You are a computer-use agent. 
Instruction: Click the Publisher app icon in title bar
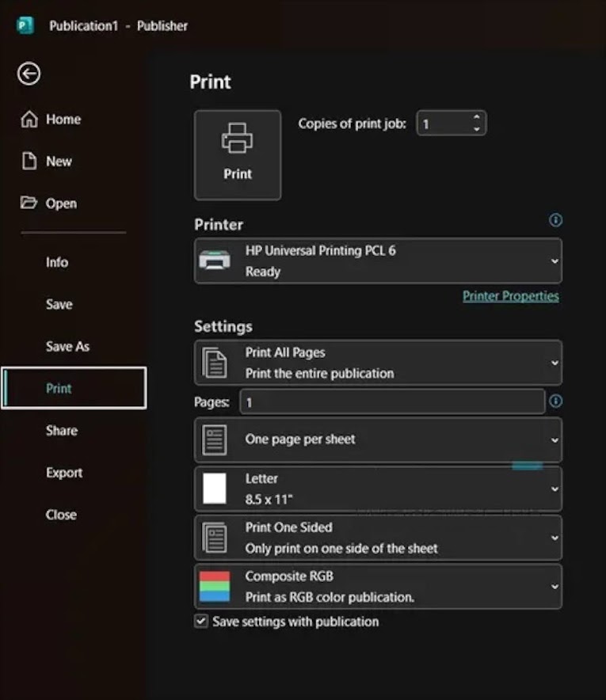[x=25, y=25]
